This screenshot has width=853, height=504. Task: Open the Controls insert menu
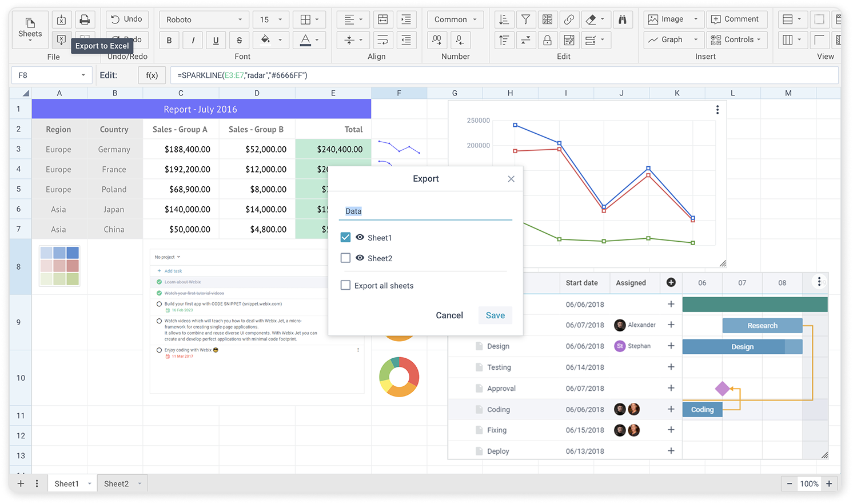point(736,40)
